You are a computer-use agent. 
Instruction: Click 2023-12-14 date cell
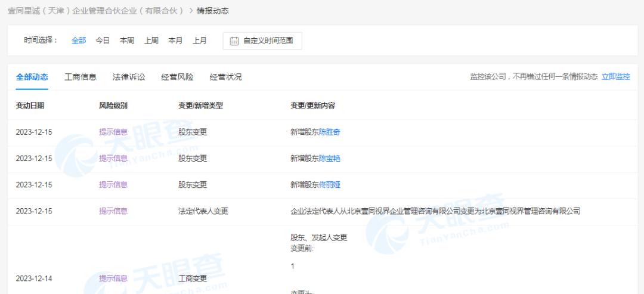(34, 278)
